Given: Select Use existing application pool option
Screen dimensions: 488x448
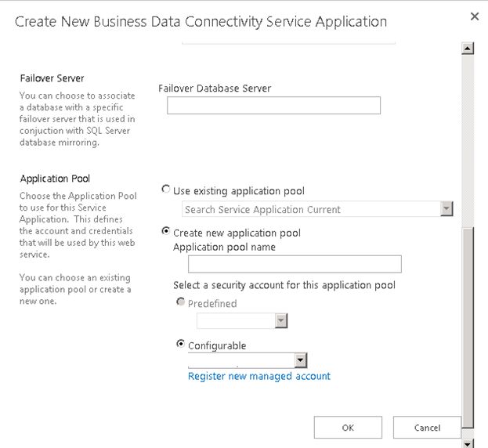Looking at the screenshot, I should point(165,190).
